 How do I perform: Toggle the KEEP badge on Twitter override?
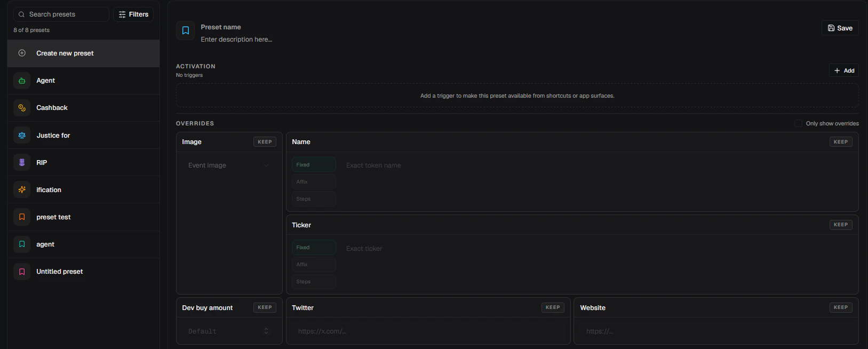pyautogui.click(x=553, y=307)
